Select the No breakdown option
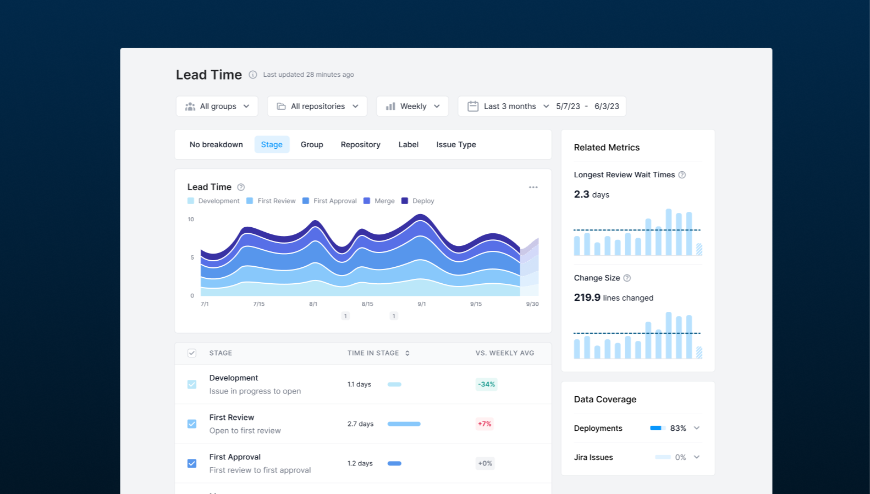870x494 pixels. pos(216,145)
